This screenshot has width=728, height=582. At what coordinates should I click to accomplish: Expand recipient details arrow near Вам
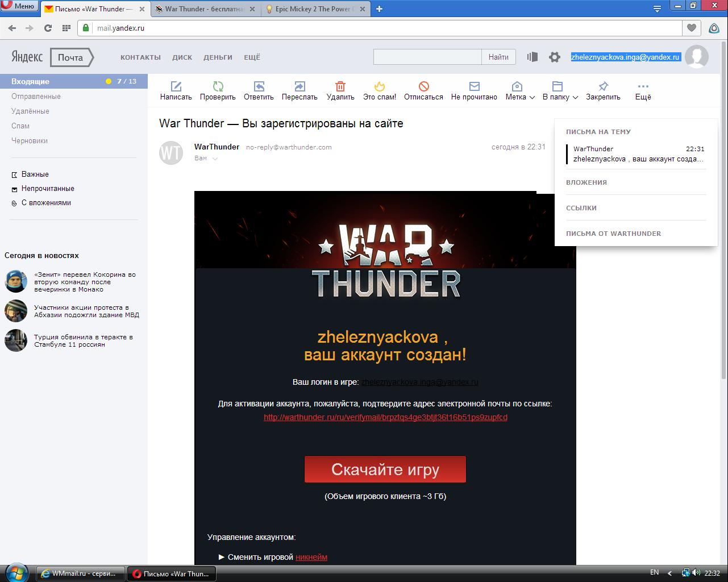click(215, 159)
